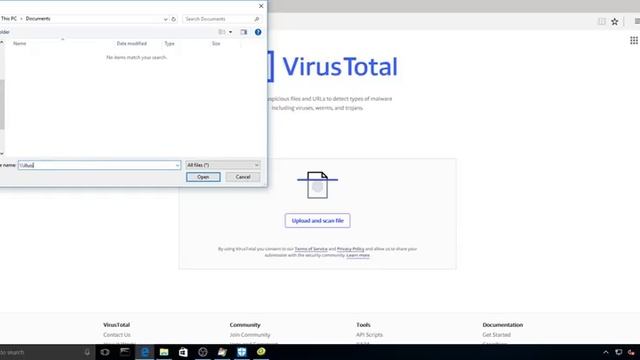Click the microphone icon in taskbar search
The height and width of the screenshot is (360, 640).
[x=87, y=352]
